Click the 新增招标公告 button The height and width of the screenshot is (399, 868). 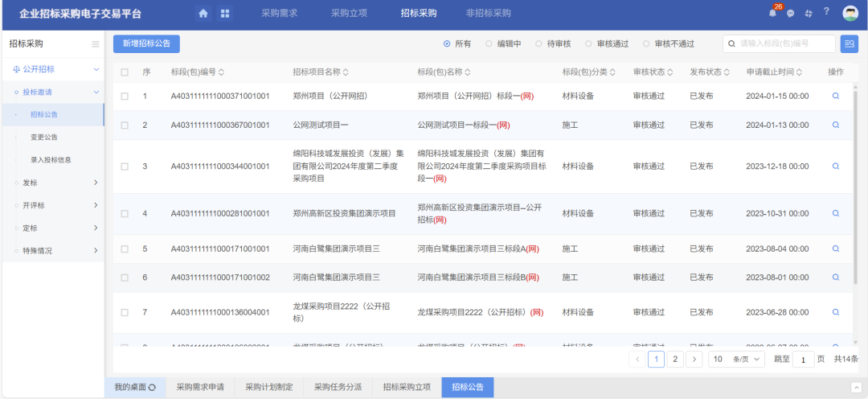coord(146,44)
